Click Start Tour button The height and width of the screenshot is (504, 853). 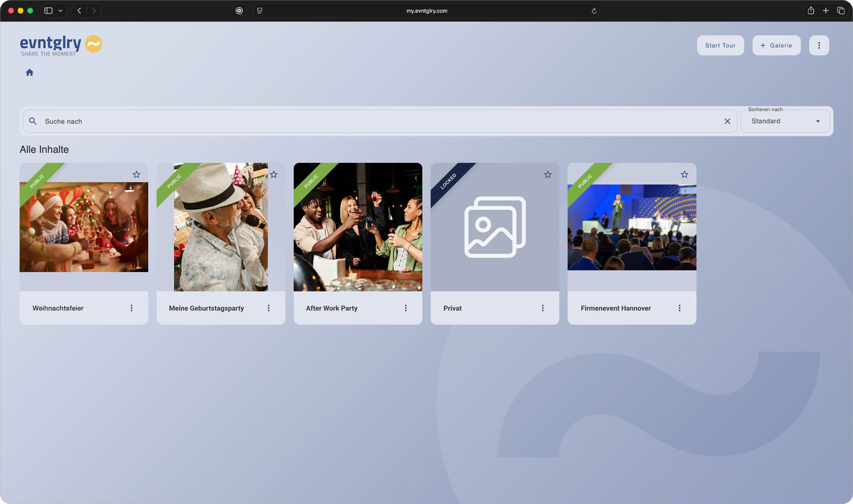(720, 46)
